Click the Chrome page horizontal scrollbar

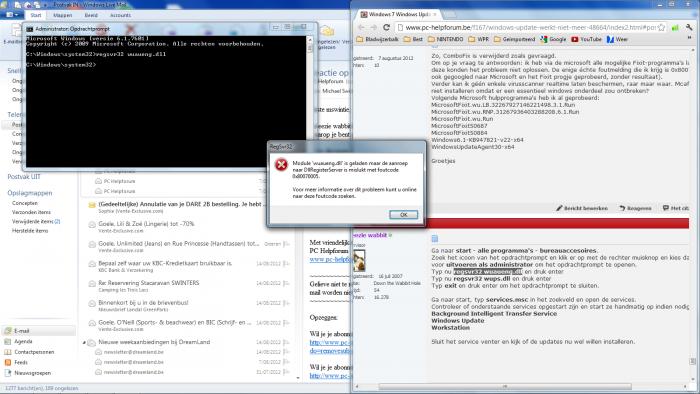(x=504, y=386)
